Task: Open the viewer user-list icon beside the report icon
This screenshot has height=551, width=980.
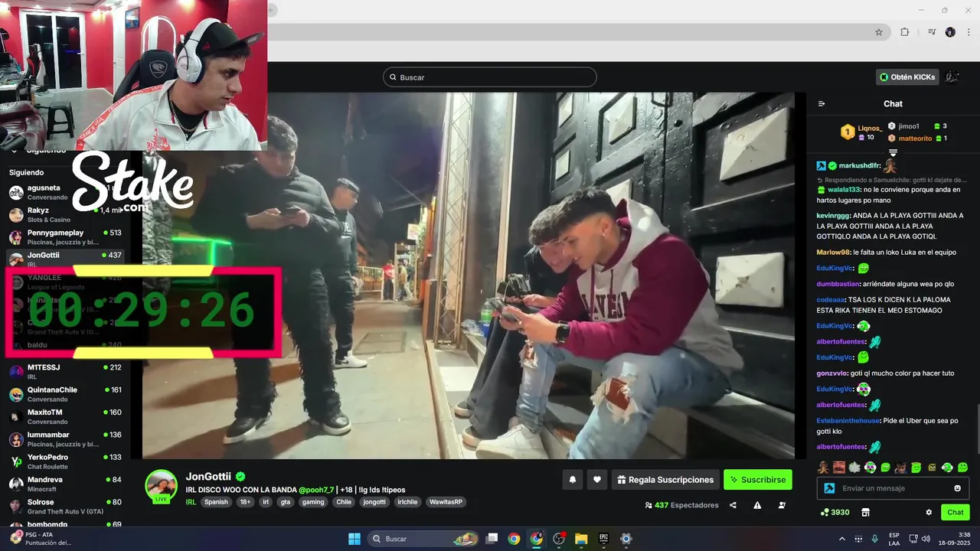Action: [782, 505]
